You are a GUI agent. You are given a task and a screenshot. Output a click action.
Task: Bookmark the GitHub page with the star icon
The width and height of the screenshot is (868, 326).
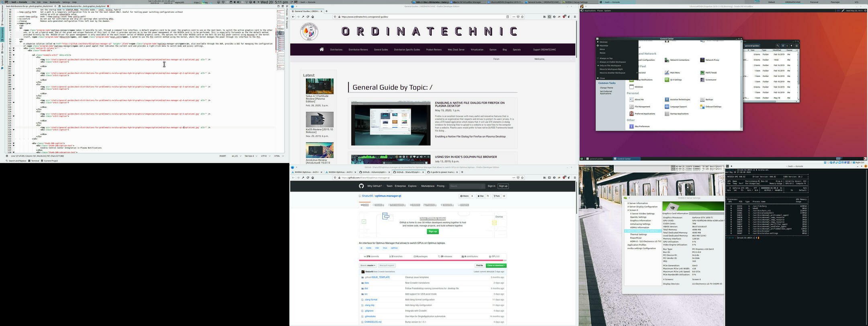coord(523,177)
